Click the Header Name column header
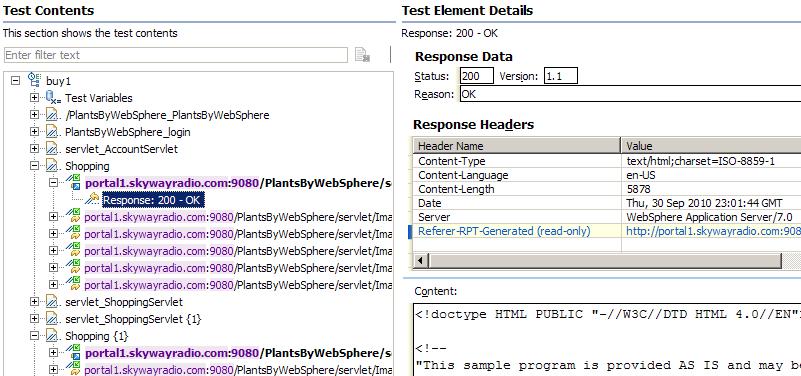This screenshot has width=801, height=376. coord(516,146)
